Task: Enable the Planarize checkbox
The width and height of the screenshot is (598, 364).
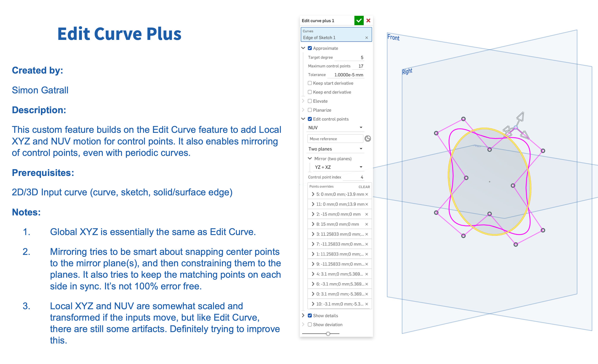Action: click(x=310, y=110)
